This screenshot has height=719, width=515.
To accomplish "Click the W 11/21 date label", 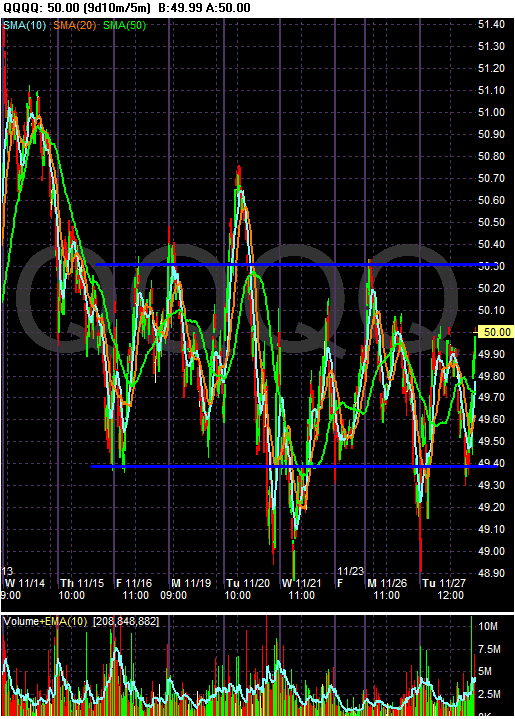I will [x=302, y=583].
